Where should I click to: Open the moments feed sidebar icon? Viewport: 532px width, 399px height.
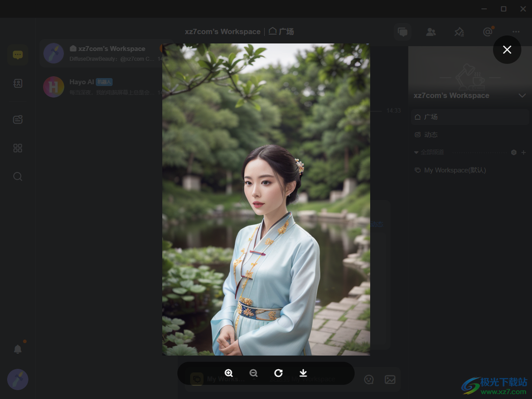(18, 120)
